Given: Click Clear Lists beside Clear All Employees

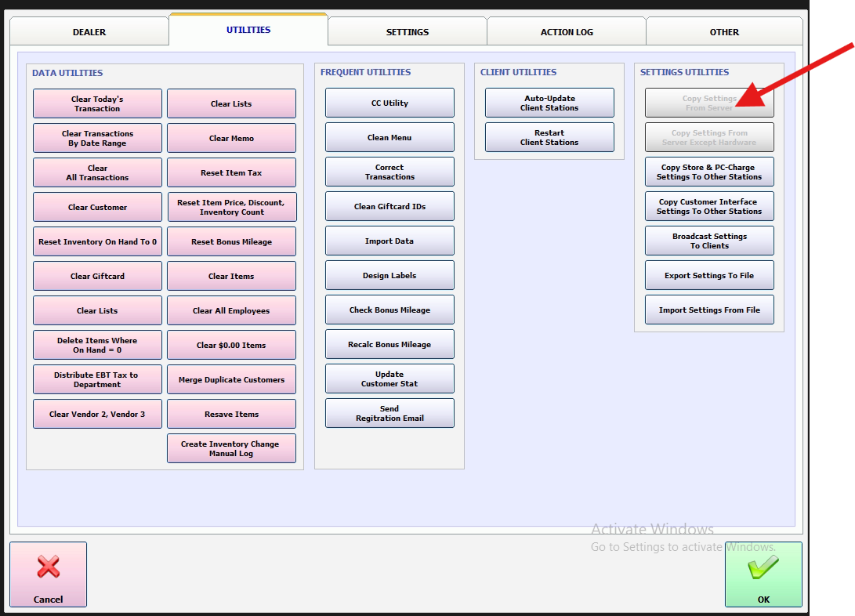Looking at the screenshot, I should click(x=98, y=310).
